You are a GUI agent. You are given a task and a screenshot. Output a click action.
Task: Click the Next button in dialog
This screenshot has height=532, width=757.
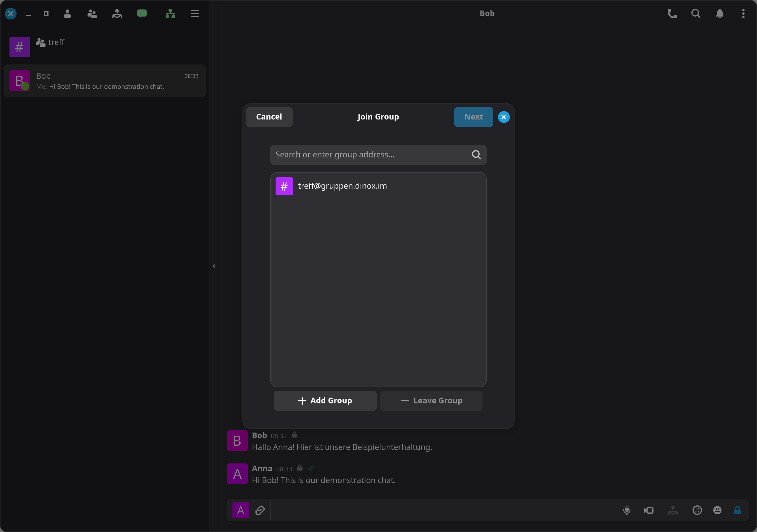click(x=473, y=117)
